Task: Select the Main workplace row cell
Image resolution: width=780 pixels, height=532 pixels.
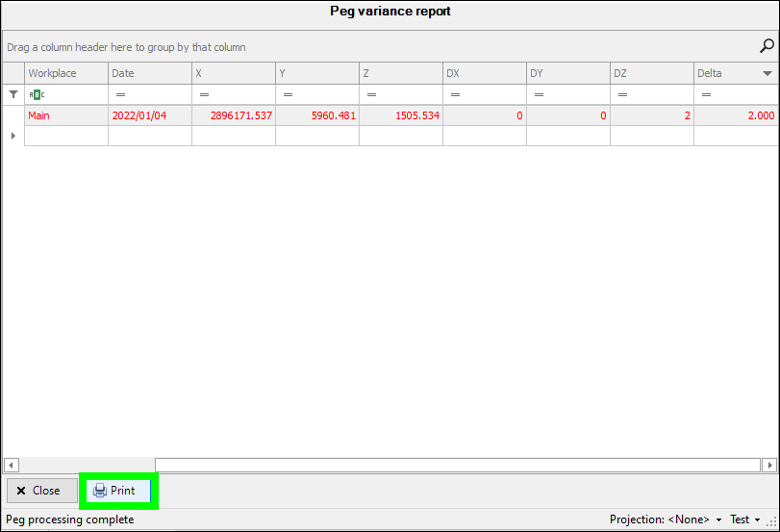Action: tap(65, 115)
